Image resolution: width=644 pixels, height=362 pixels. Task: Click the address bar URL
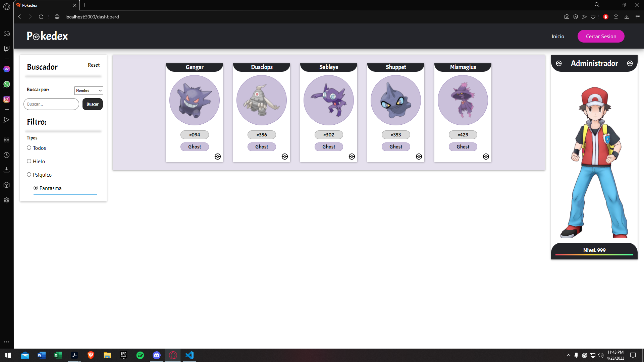point(92,17)
